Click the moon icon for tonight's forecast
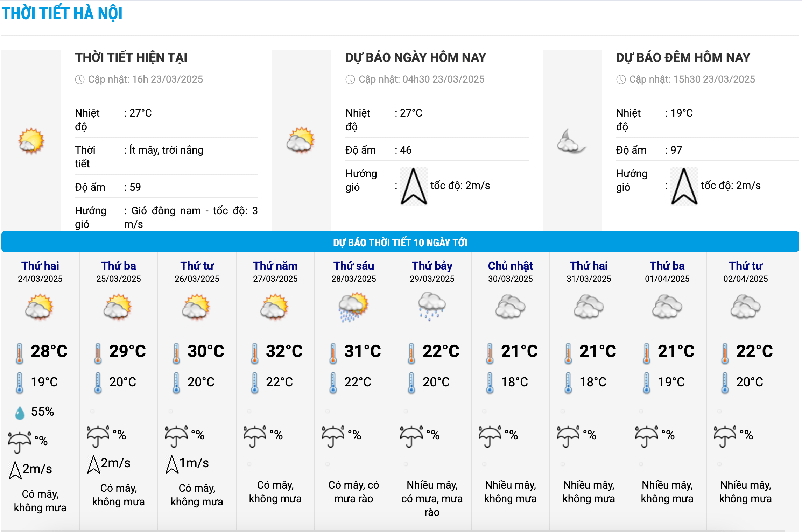Screen dimensions: 802x532 (571, 142)
